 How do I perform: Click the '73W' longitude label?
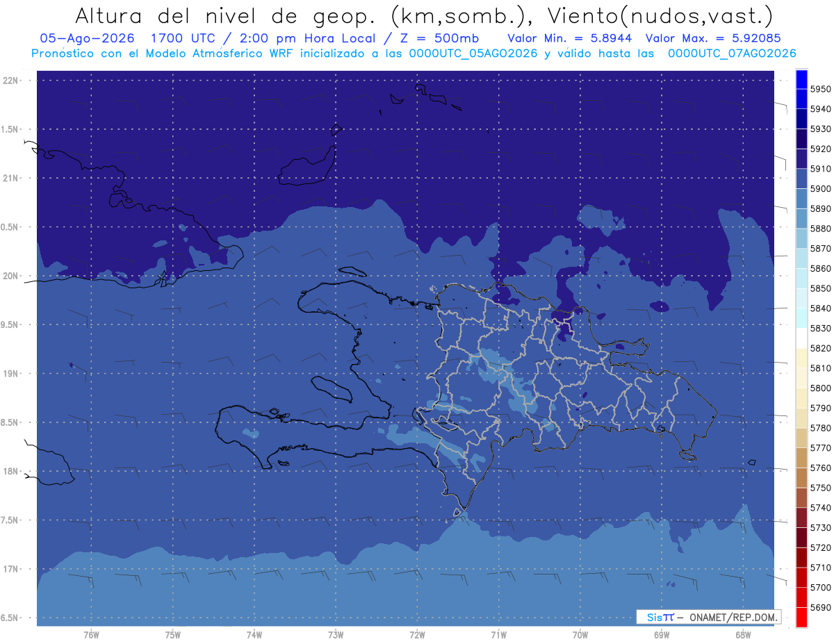(x=336, y=634)
